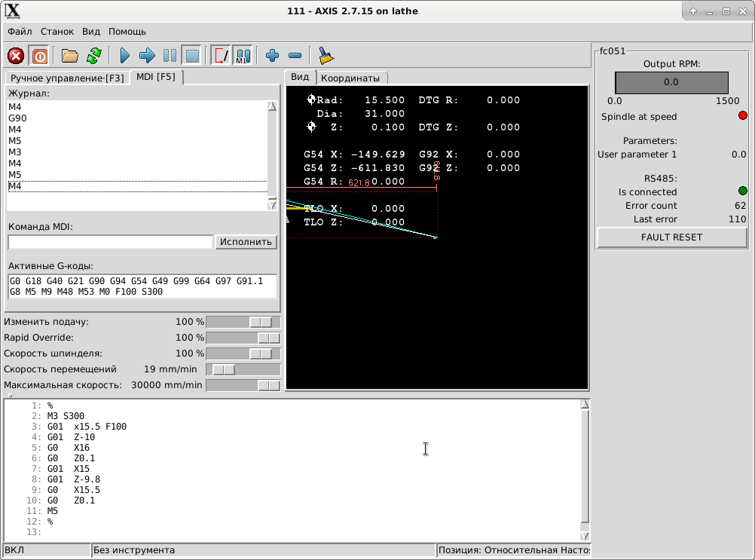Click the Исполнить button
Screen dimensions: 755x560
(x=246, y=242)
